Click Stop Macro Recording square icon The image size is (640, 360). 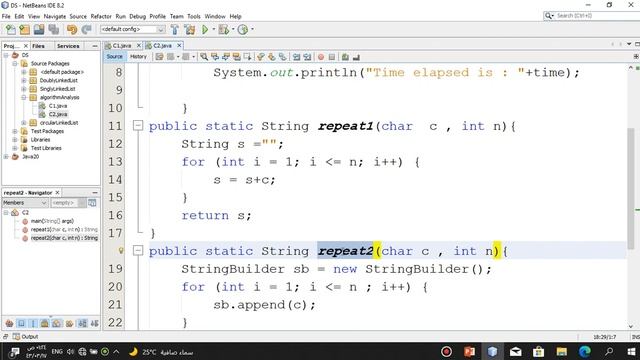(332, 57)
